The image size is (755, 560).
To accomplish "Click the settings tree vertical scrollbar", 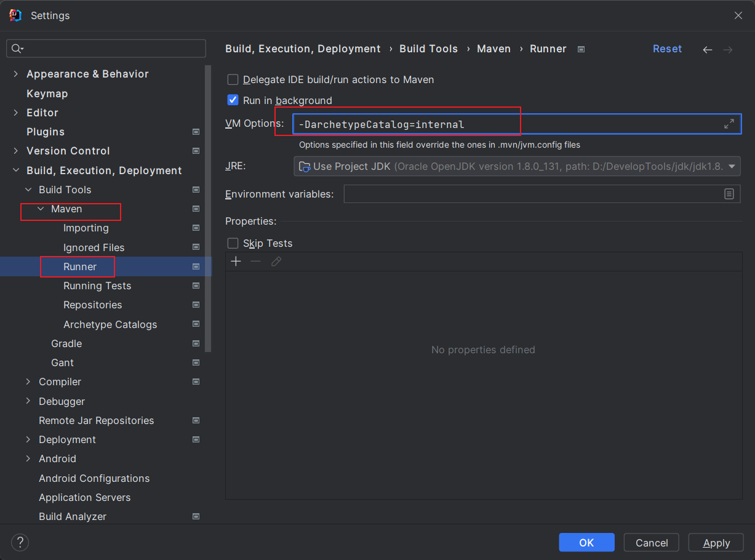I will pos(208,209).
